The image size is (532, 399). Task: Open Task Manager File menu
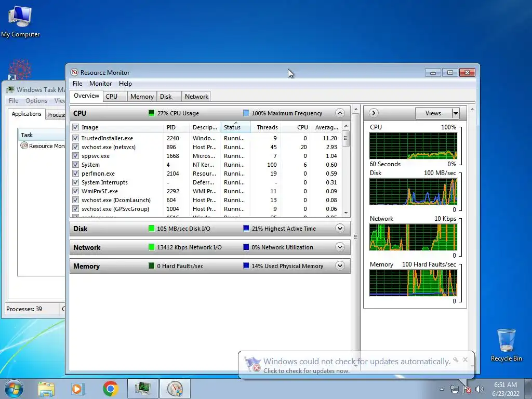click(14, 101)
